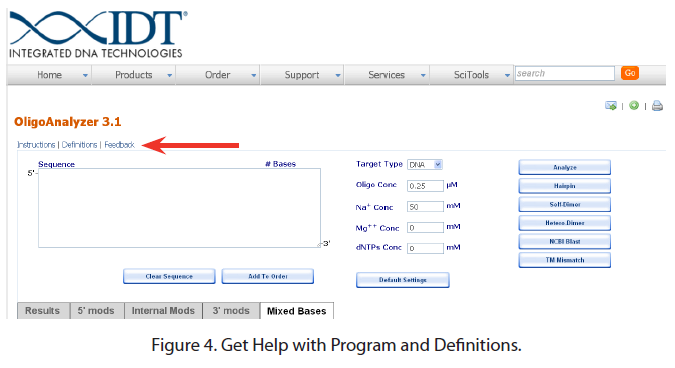This screenshot has width=675, height=368.
Task: Open the Home menu
Action: [50, 75]
